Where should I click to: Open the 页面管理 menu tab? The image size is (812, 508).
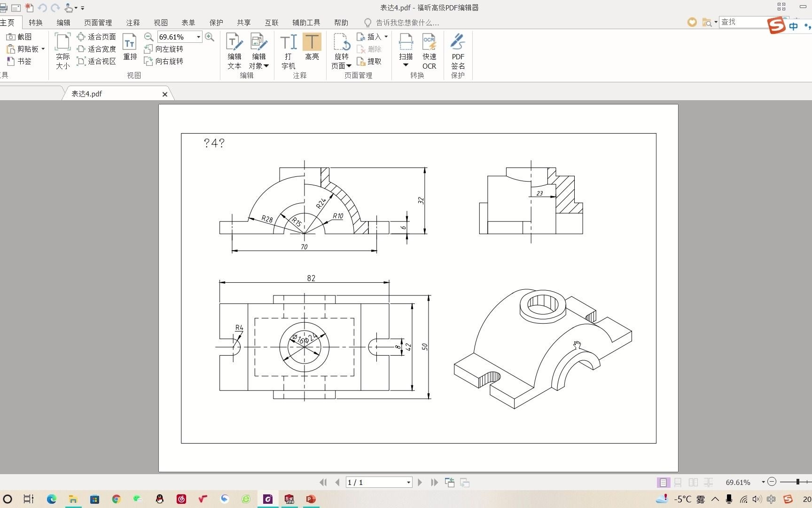(x=97, y=22)
